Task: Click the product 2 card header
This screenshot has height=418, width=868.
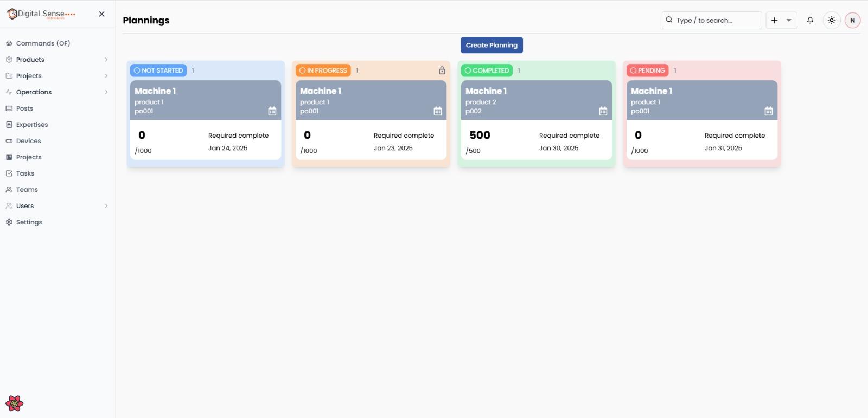Action: [x=537, y=100]
